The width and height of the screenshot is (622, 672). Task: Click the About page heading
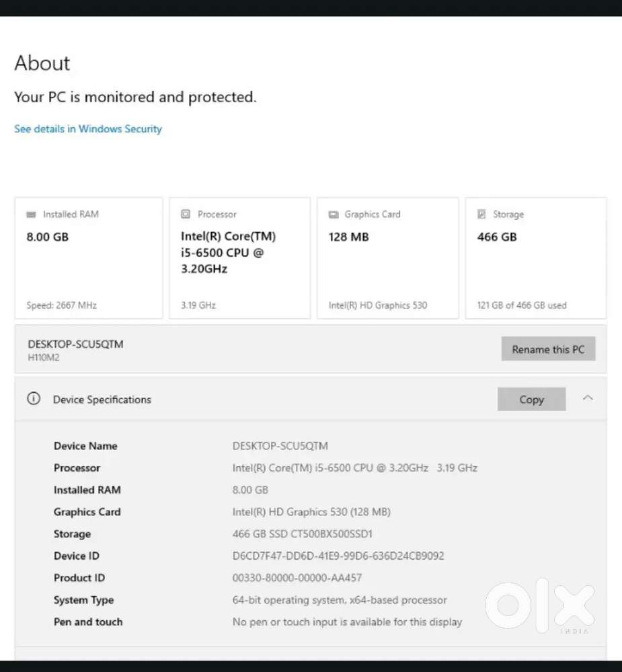click(42, 63)
